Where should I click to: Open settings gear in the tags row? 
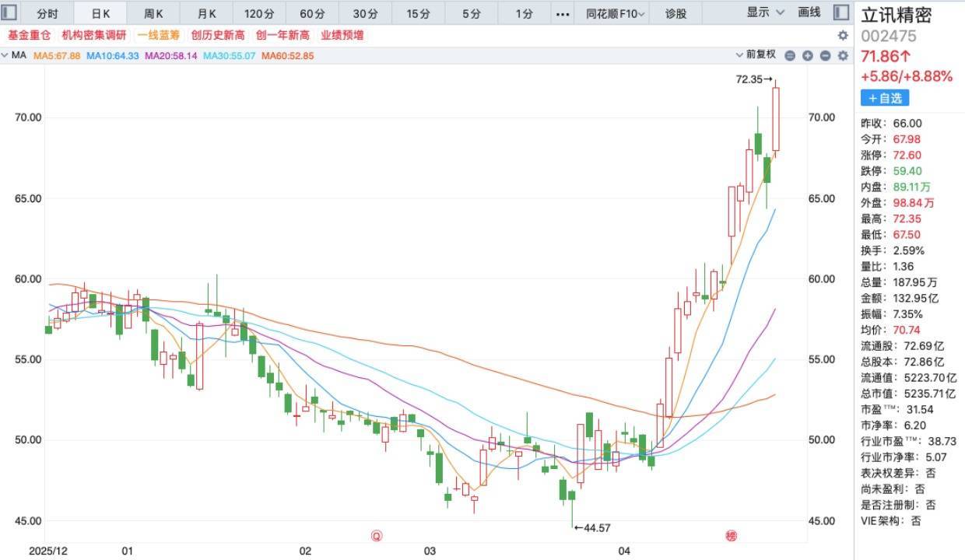(843, 36)
